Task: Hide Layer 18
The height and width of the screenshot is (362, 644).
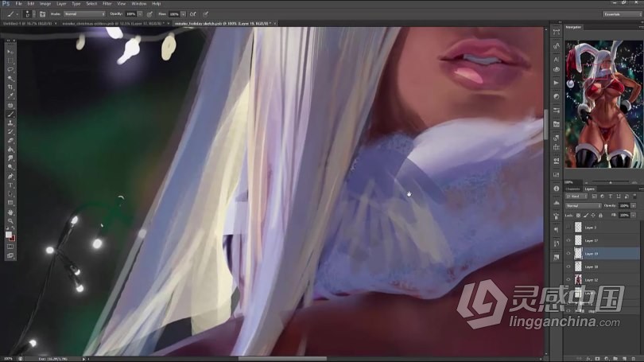Action: pos(568,267)
